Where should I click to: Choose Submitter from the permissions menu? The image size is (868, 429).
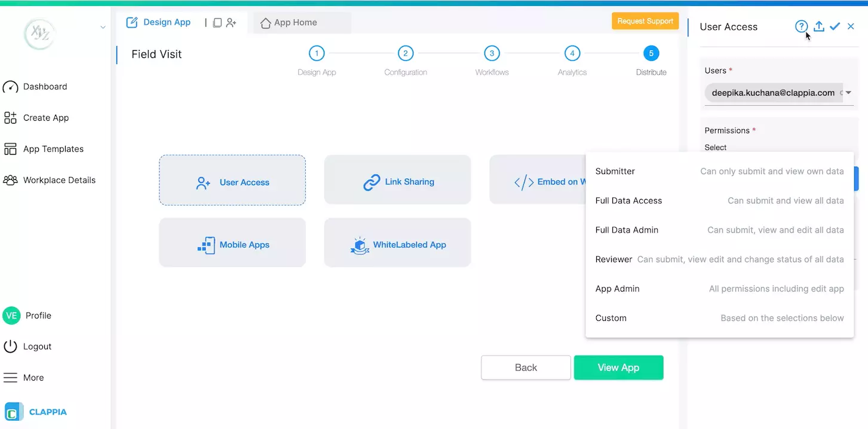[x=615, y=171]
